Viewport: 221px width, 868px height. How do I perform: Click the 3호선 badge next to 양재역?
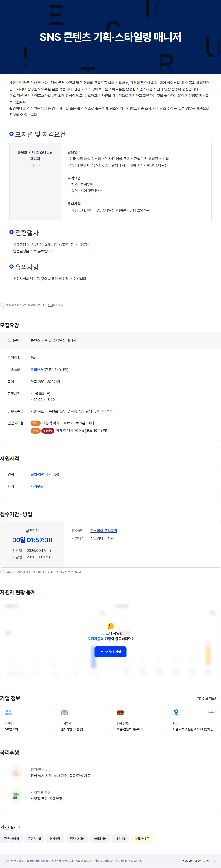pyautogui.click(x=35, y=431)
